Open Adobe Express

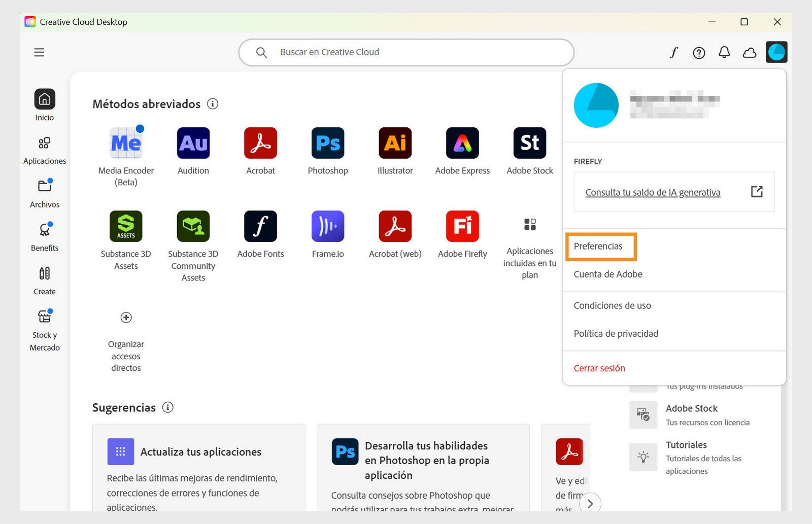(461, 144)
